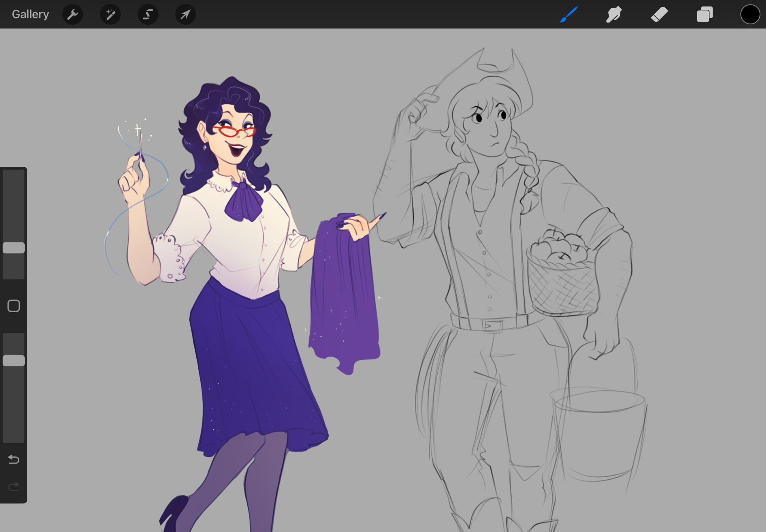Open the Layers panel
The image size is (766, 532).
[705, 15]
